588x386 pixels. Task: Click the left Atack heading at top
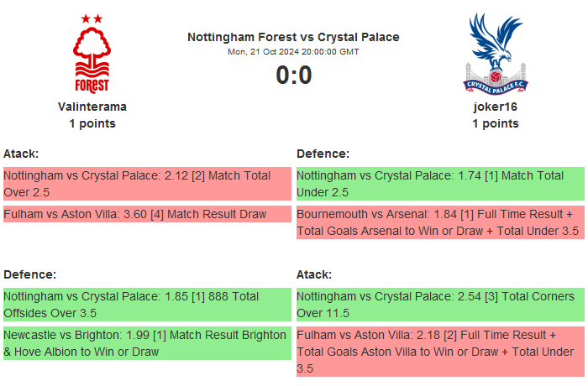pyautogui.click(x=21, y=154)
